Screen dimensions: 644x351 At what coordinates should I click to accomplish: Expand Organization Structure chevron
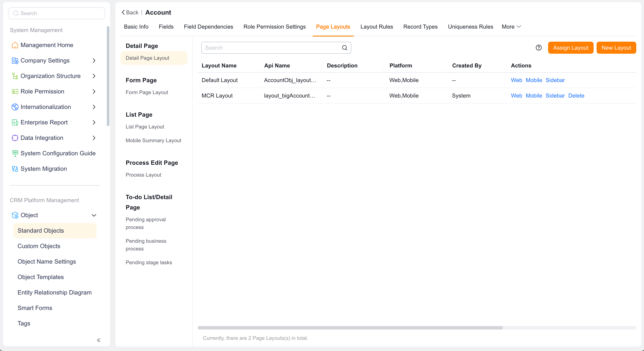(x=94, y=76)
